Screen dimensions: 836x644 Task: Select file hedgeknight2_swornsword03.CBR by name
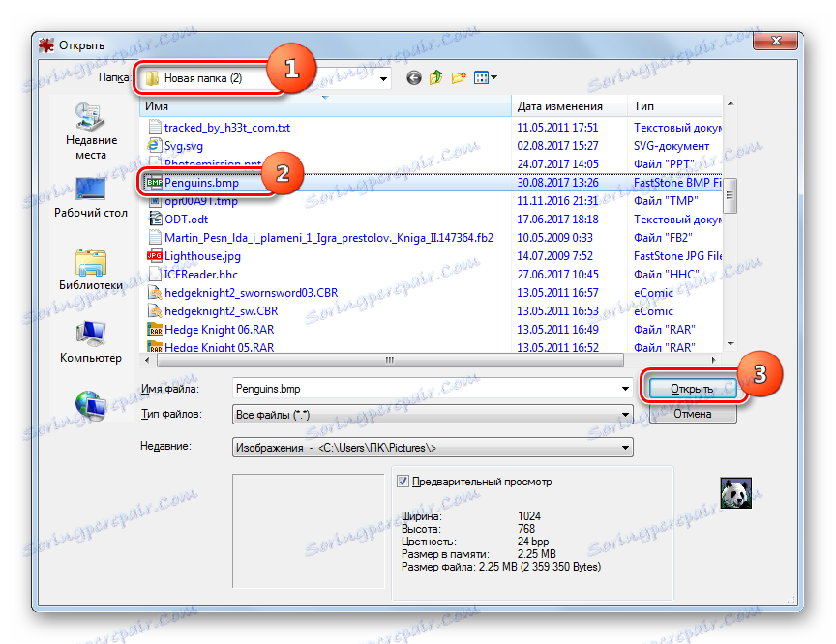coord(252,292)
